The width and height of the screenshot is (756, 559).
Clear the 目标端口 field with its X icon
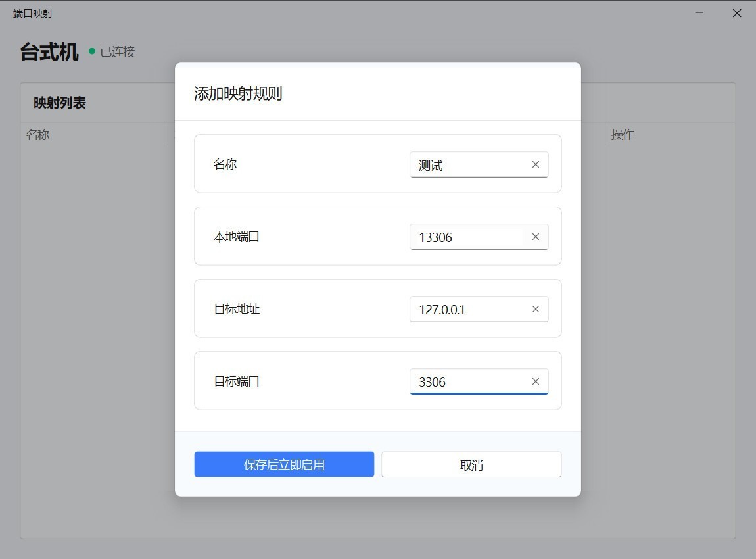535,381
